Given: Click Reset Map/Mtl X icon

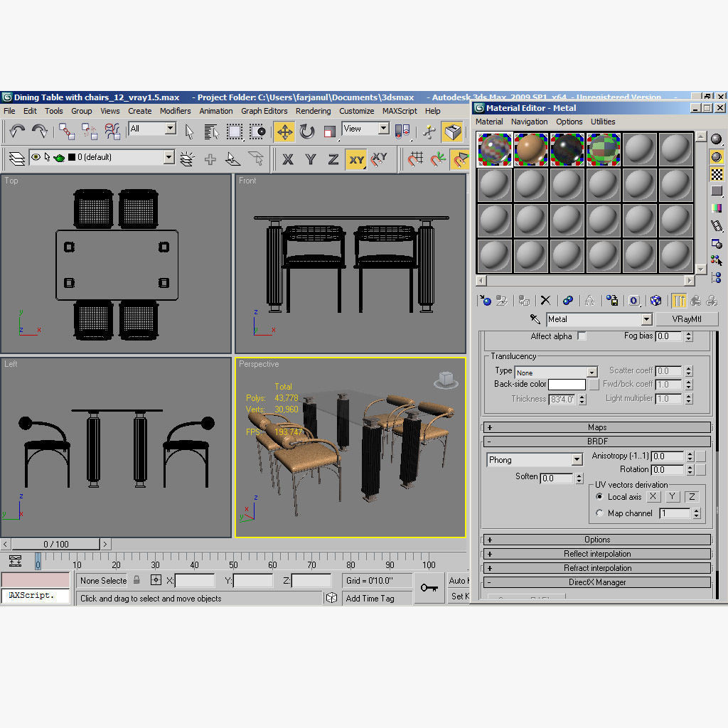Looking at the screenshot, I should tap(545, 301).
